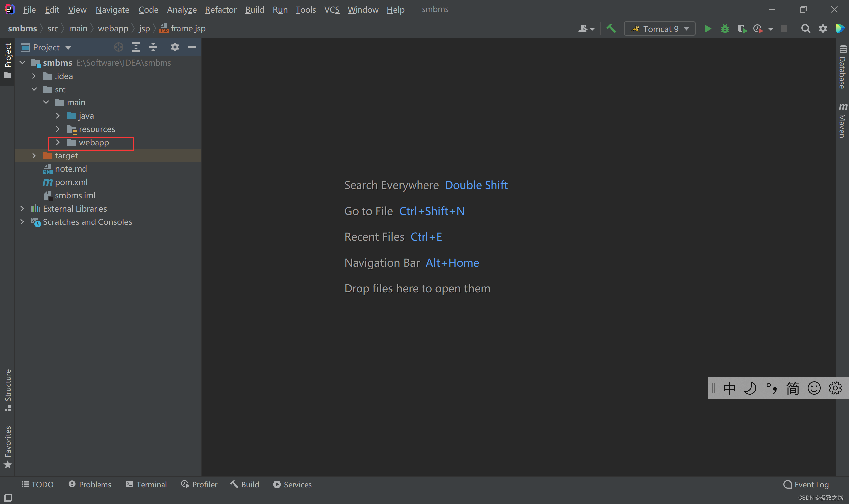This screenshot has width=849, height=504.
Task: Open the VCS menu
Action: point(332,10)
